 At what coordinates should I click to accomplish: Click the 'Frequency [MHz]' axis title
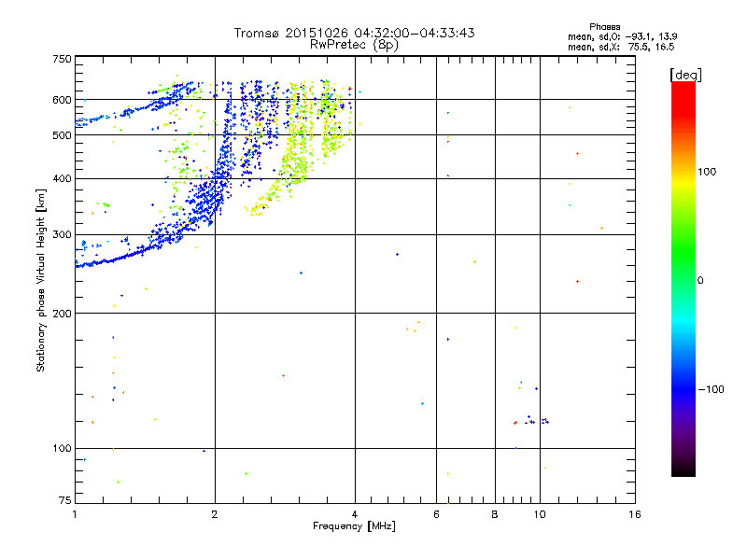pos(354,526)
